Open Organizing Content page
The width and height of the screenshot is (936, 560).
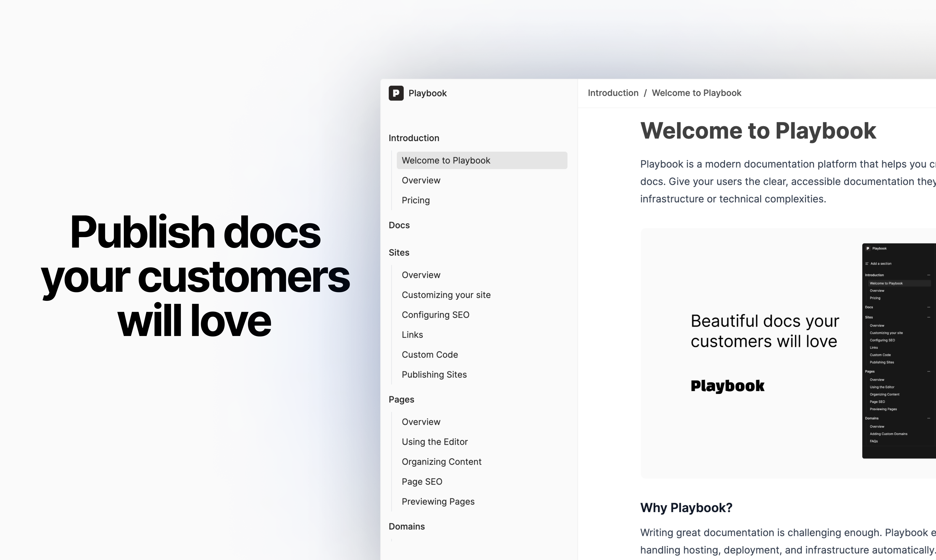(441, 462)
